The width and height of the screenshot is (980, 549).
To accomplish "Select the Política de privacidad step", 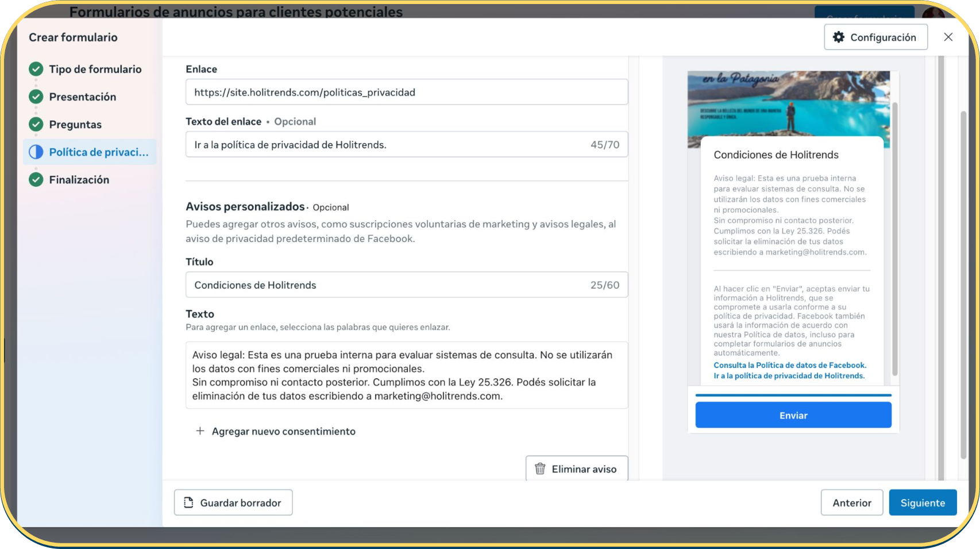I will [90, 152].
